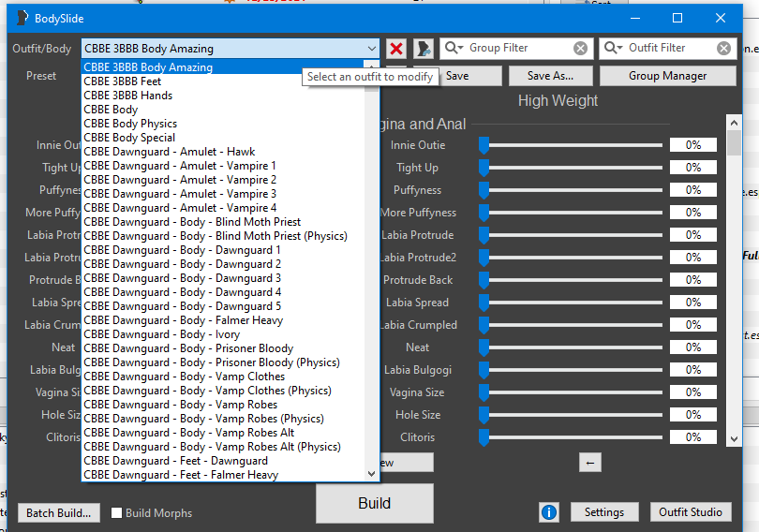Adjust High Weight Puffyness slider
This screenshot has height=532, width=759.
[x=571, y=190]
